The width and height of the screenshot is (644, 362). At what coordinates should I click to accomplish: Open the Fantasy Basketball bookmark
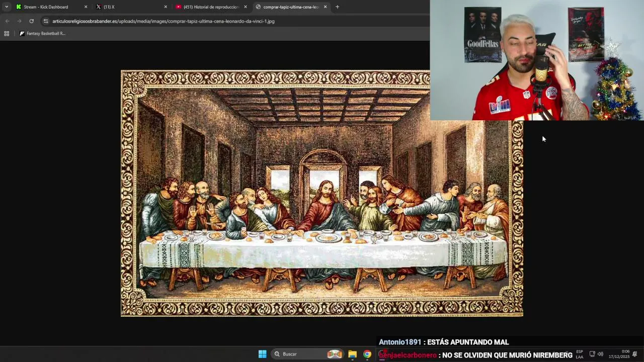pos(42,34)
